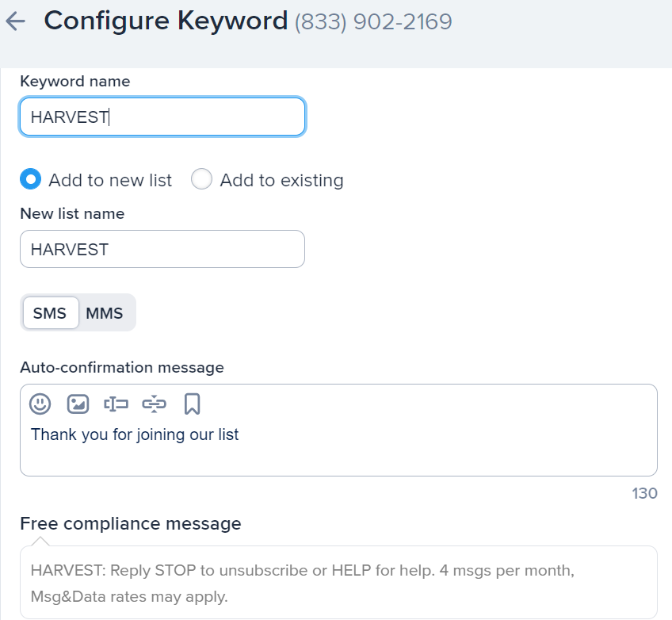Switch message type to MMS
This screenshot has width=672, height=620.
(x=105, y=313)
